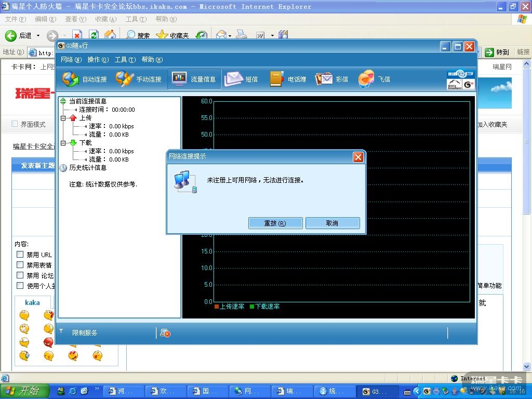Open the 流量信息 traffic info view
Screen dimensions: 532x399
pyautogui.click(x=194, y=79)
